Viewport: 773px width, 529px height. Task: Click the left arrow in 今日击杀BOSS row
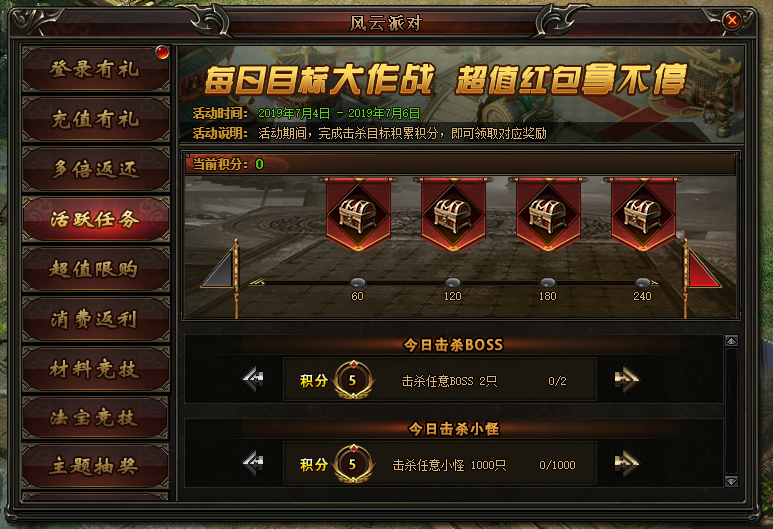click(253, 379)
